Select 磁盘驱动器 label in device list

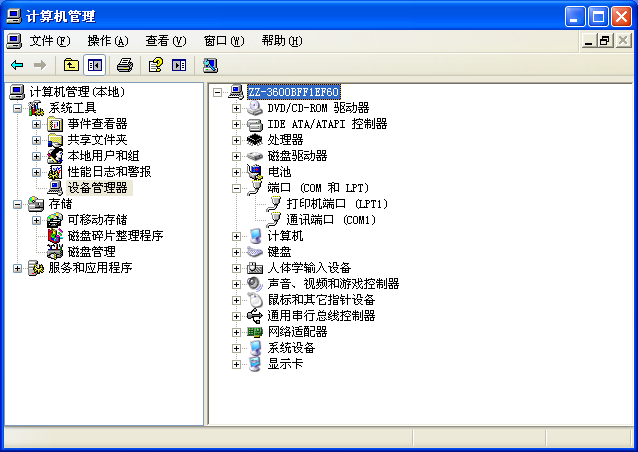[297, 156]
